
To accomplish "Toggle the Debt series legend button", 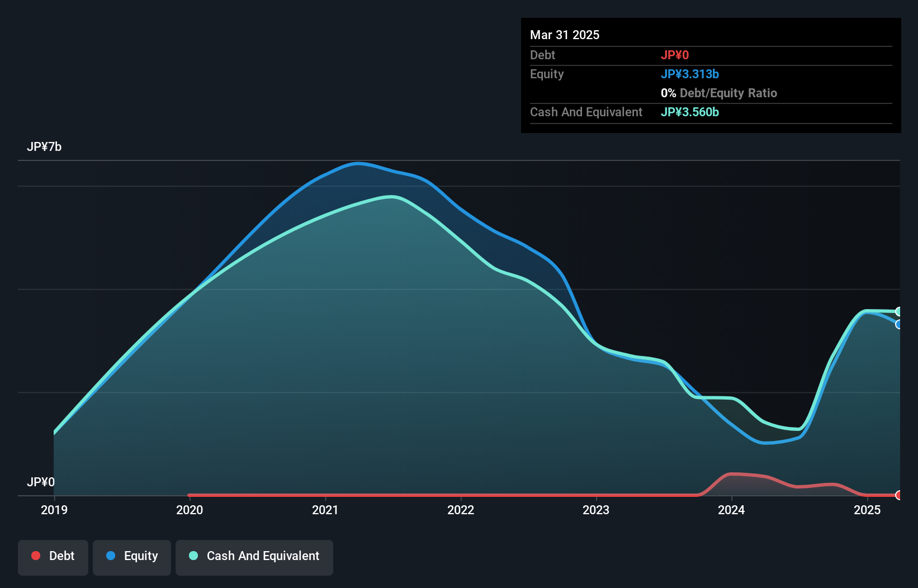I will tap(53, 557).
